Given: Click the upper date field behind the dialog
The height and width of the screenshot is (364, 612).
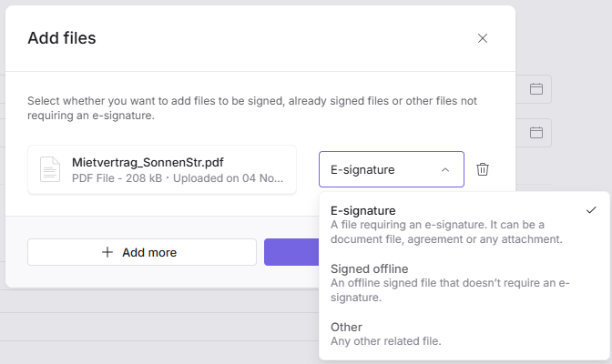Looking at the screenshot, I should click(x=534, y=89).
